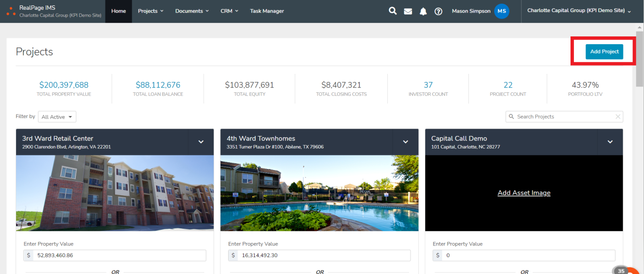Click the Add Asset Image link
Viewport: 644px width, 274px height.
[524, 193]
